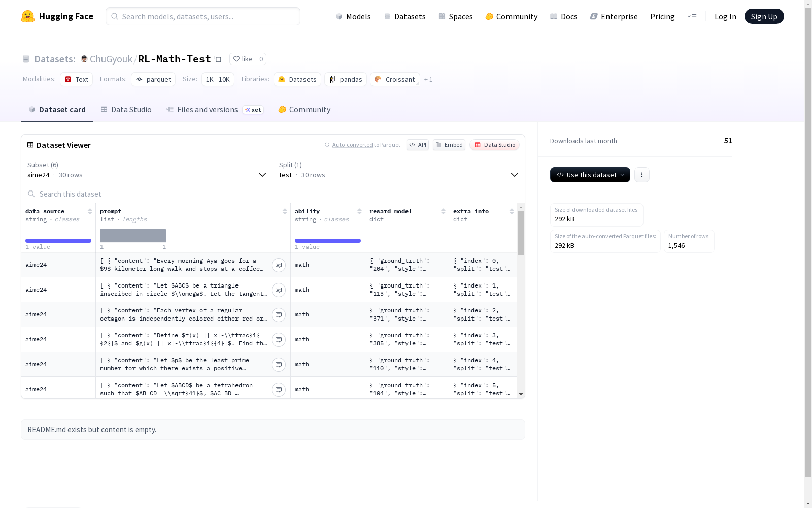Click the parquet format tag
The image size is (812, 508).
pyautogui.click(x=153, y=79)
